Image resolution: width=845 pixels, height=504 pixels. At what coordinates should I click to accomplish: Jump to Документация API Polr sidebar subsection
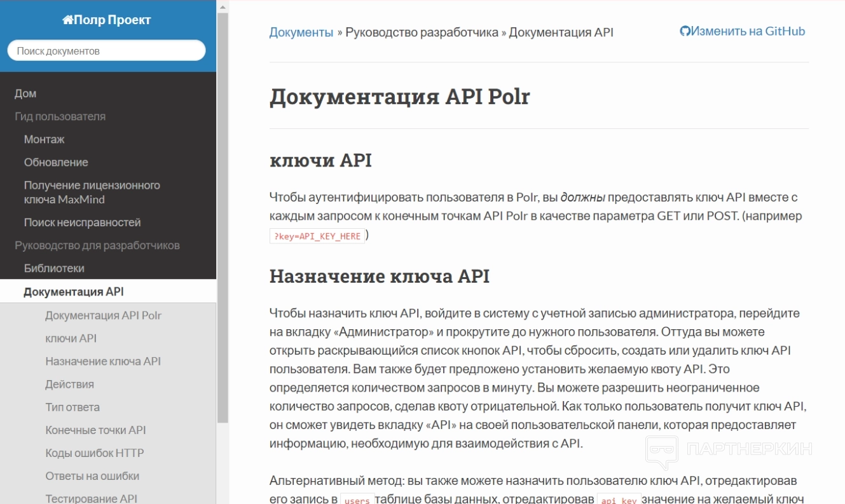pyautogui.click(x=104, y=315)
